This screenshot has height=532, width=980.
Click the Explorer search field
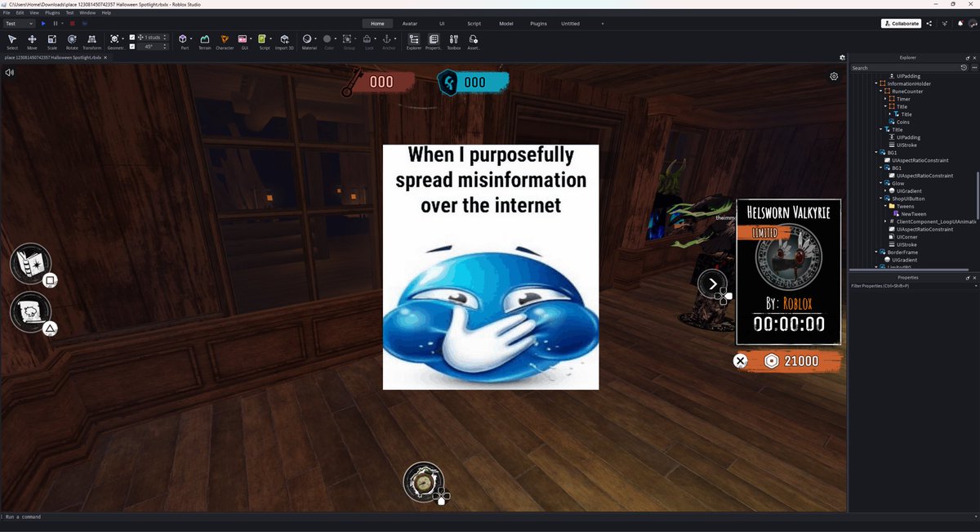click(x=905, y=68)
